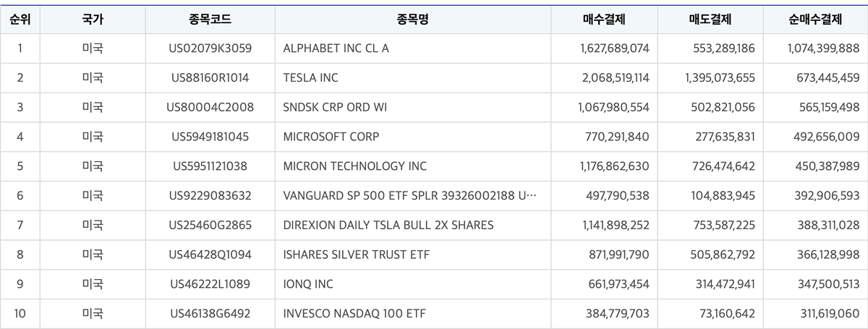Screen dimensions: 868x329
Task: Click stock code US02079K3059
Action: [x=210, y=48]
